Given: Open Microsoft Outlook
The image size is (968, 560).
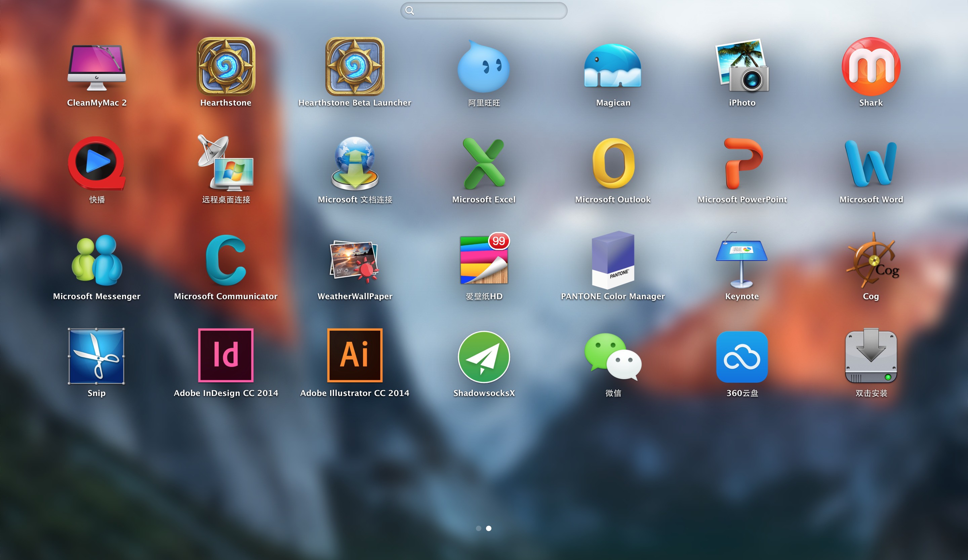Looking at the screenshot, I should pos(613,164).
